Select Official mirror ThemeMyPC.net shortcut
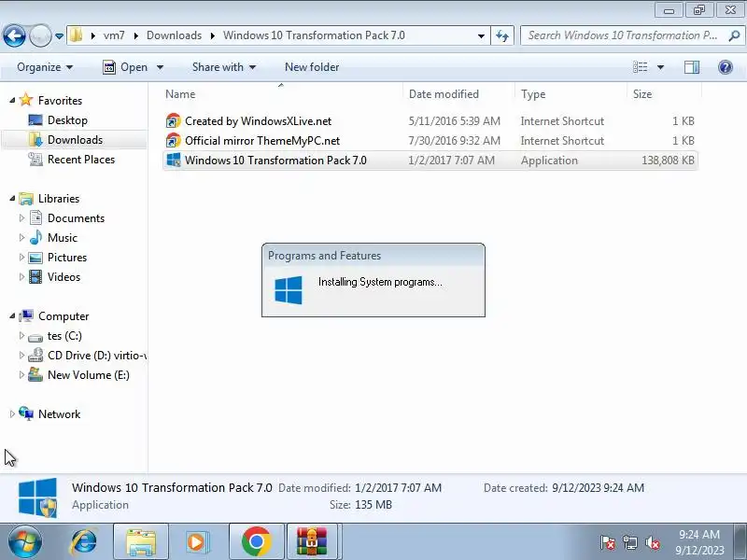This screenshot has width=747, height=560. coord(430,141)
